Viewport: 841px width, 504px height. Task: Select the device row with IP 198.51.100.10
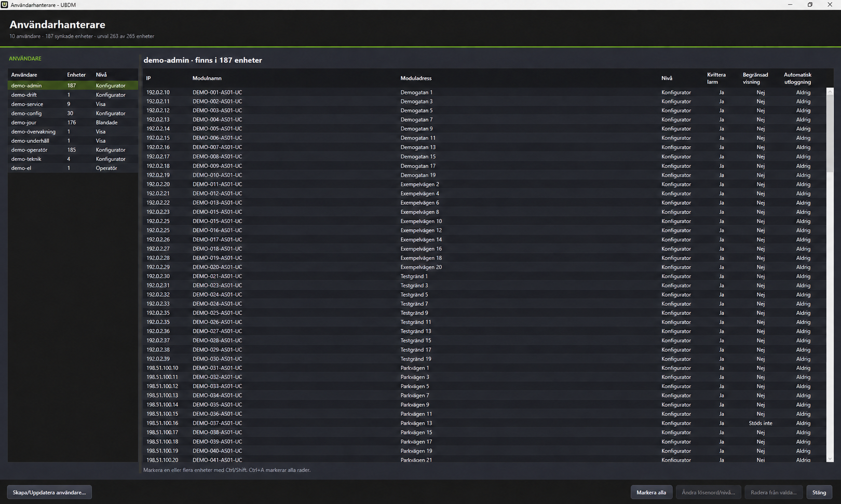click(485, 368)
